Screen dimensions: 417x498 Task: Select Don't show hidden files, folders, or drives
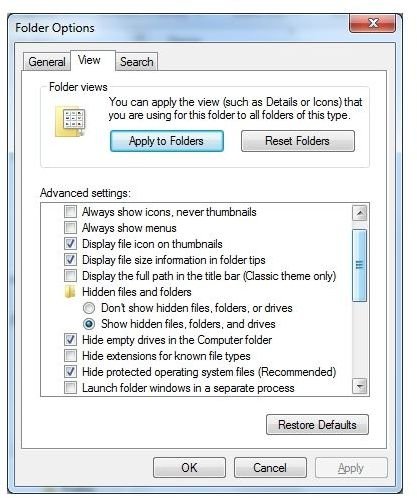[x=89, y=308]
